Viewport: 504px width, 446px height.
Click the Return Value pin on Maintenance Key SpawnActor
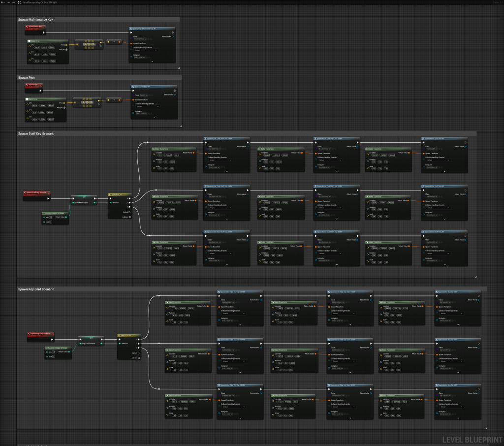click(x=173, y=36)
